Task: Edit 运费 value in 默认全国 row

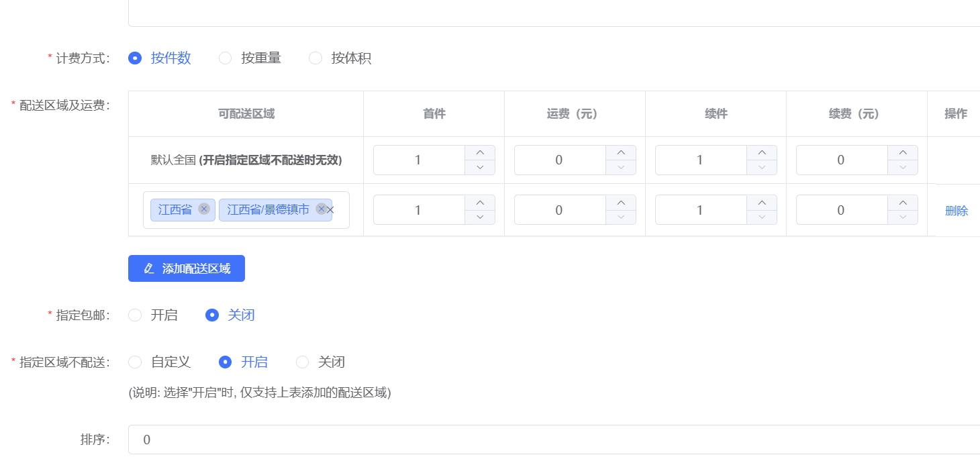Action: click(559, 160)
